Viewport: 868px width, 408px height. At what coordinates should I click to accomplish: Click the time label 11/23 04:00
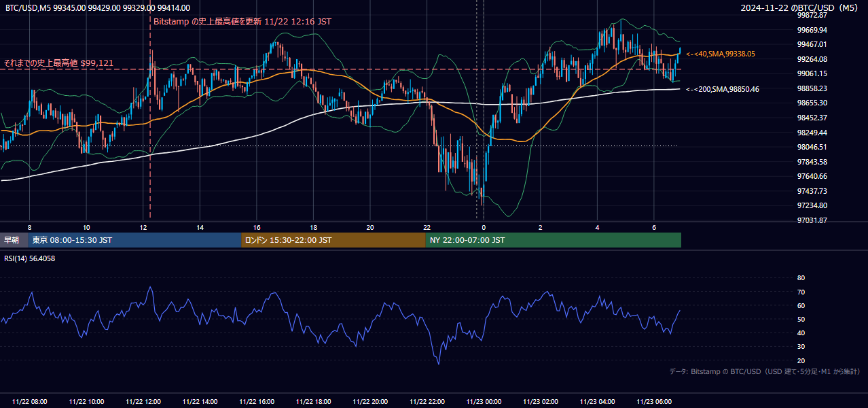pyautogui.click(x=598, y=402)
